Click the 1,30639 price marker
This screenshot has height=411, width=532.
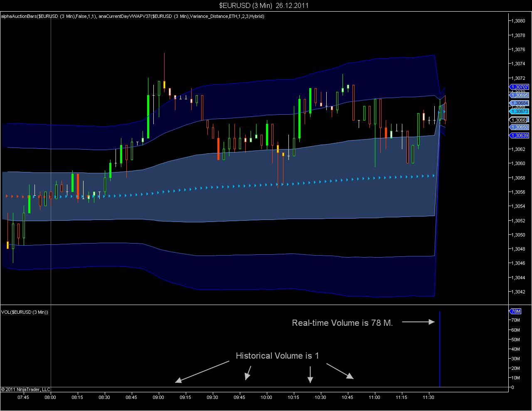coord(519,135)
